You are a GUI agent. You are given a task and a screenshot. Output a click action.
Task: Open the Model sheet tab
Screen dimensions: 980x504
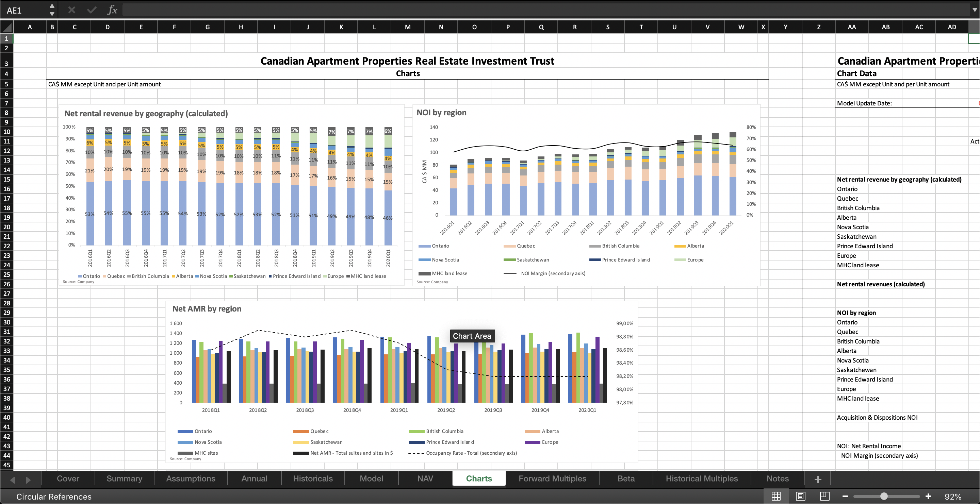371,478
